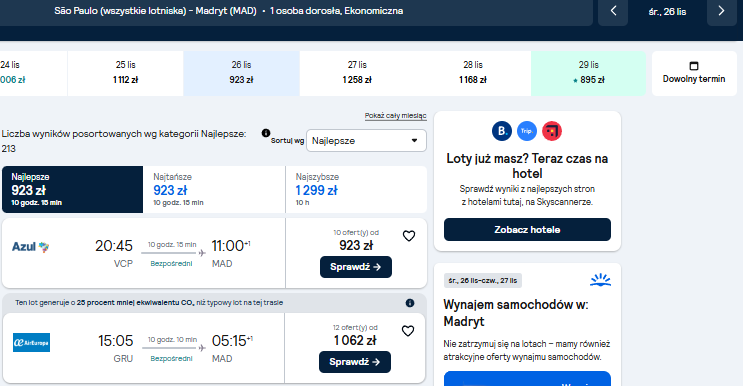Image resolution: width=743 pixels, height=386 pixels.
Task: Click Sprawdź for the Air Europa flight
Action: [x=355, y=362]
